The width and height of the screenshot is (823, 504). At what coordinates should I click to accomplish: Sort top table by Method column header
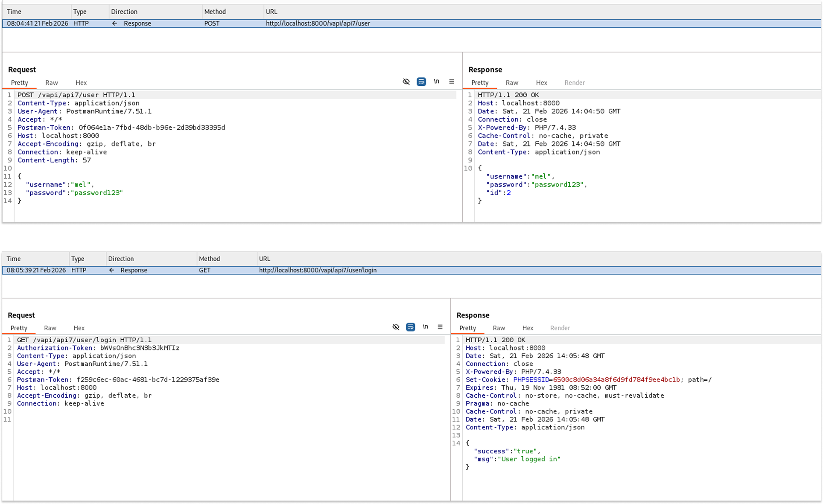point(215,12)
